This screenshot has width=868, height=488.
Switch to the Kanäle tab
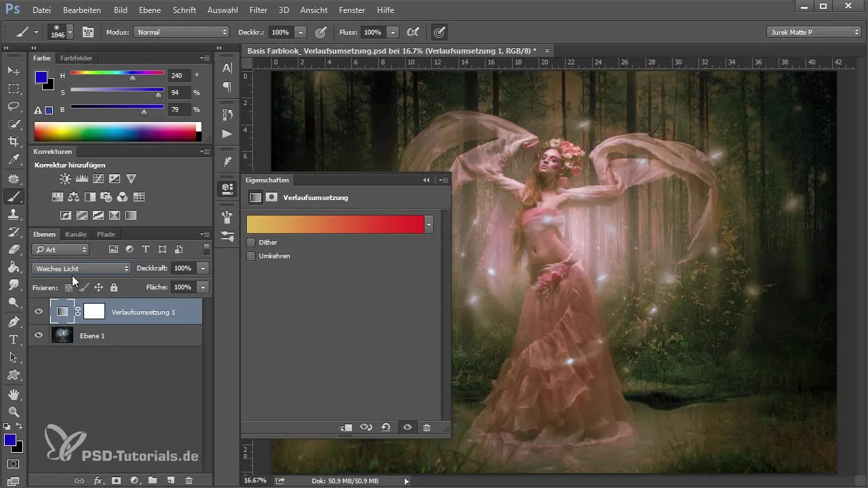(75, 234)
